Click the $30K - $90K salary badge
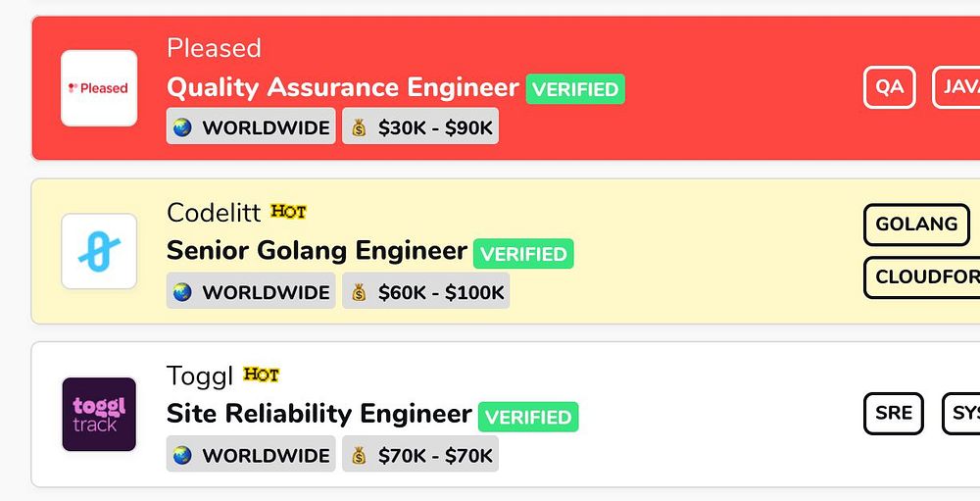The height and width of the screenshot is (501, 980). (420, 127)
